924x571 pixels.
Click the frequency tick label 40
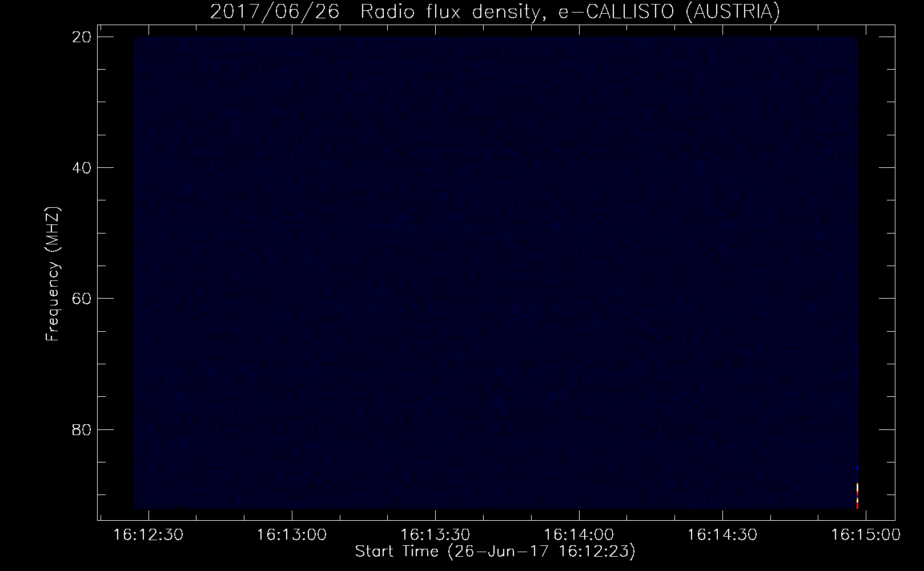pos(82,167)
